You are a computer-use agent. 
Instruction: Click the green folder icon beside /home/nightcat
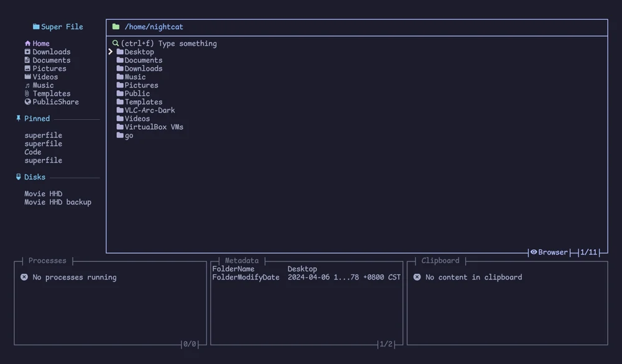[116, 27]
